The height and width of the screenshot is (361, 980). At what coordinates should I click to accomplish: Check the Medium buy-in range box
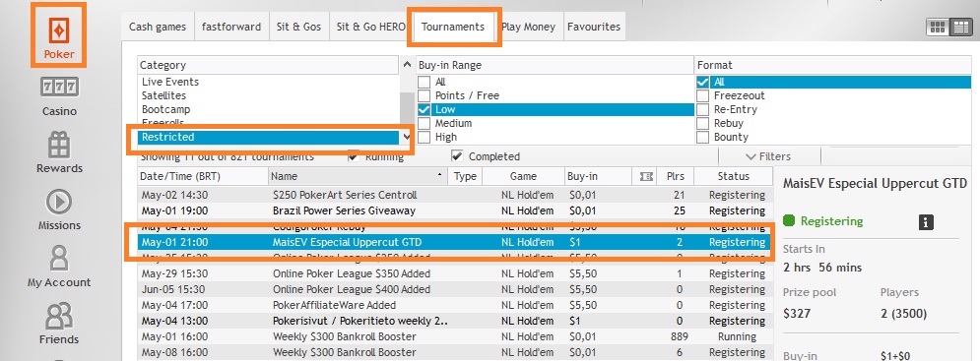click(425, 123)
